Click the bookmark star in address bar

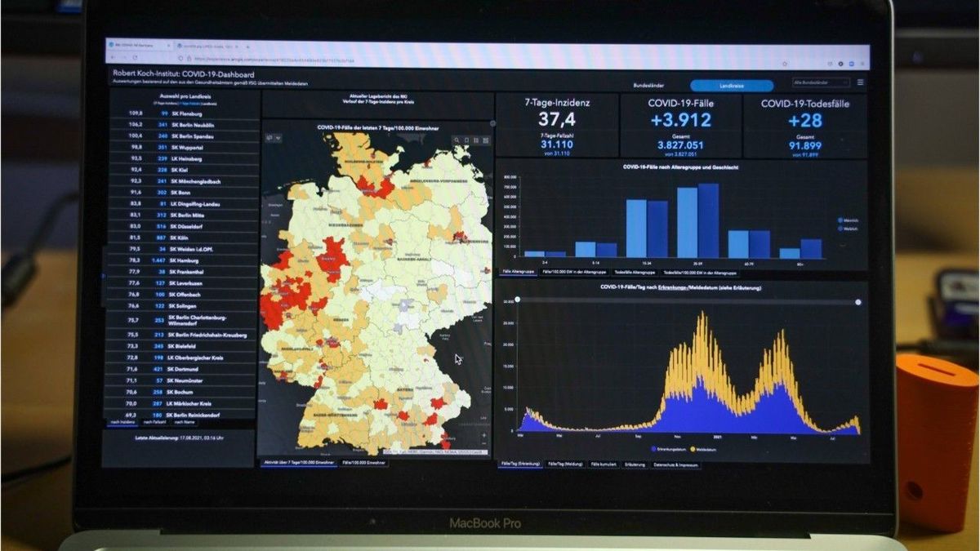point(785,63)
